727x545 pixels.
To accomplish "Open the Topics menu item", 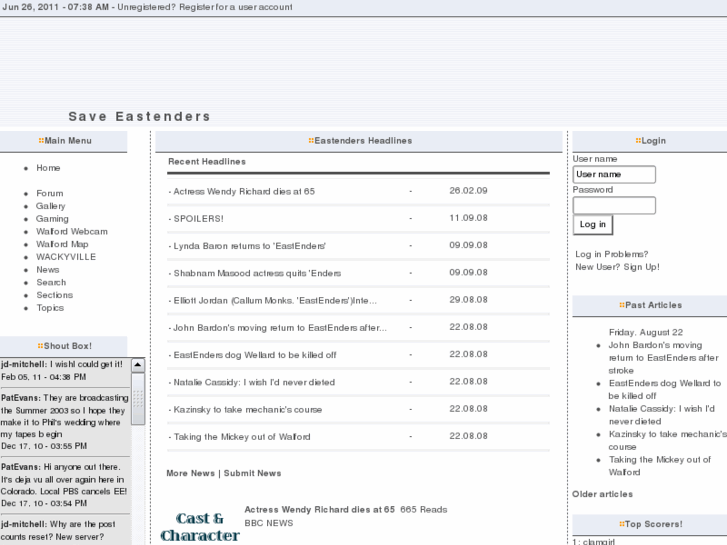I will click(50, 308).
